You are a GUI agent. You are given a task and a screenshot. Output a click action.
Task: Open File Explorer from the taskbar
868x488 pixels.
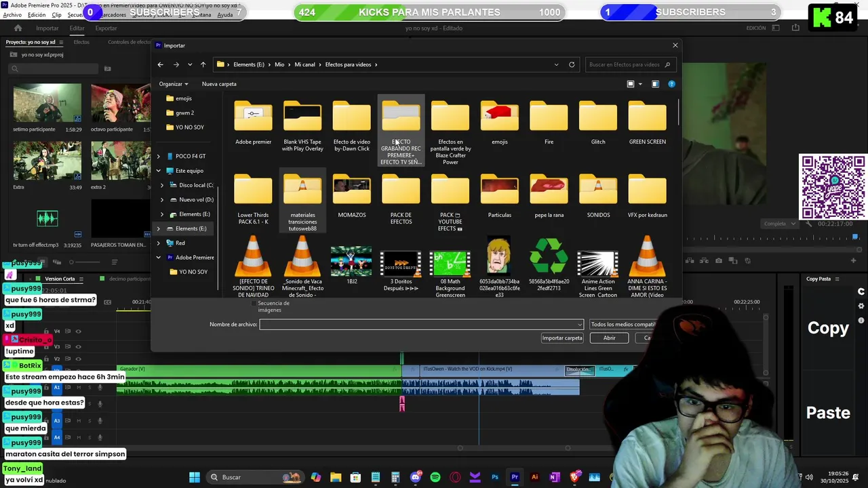point(336,477)
